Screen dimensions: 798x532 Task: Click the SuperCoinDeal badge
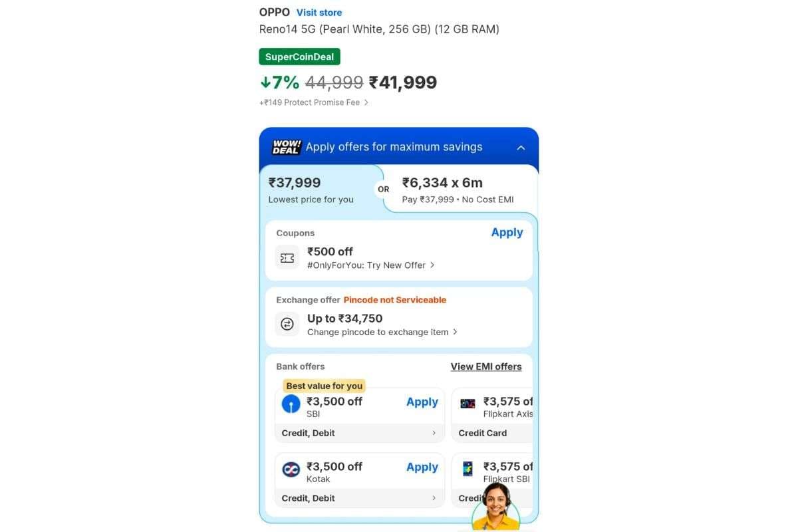coord(299,56)
